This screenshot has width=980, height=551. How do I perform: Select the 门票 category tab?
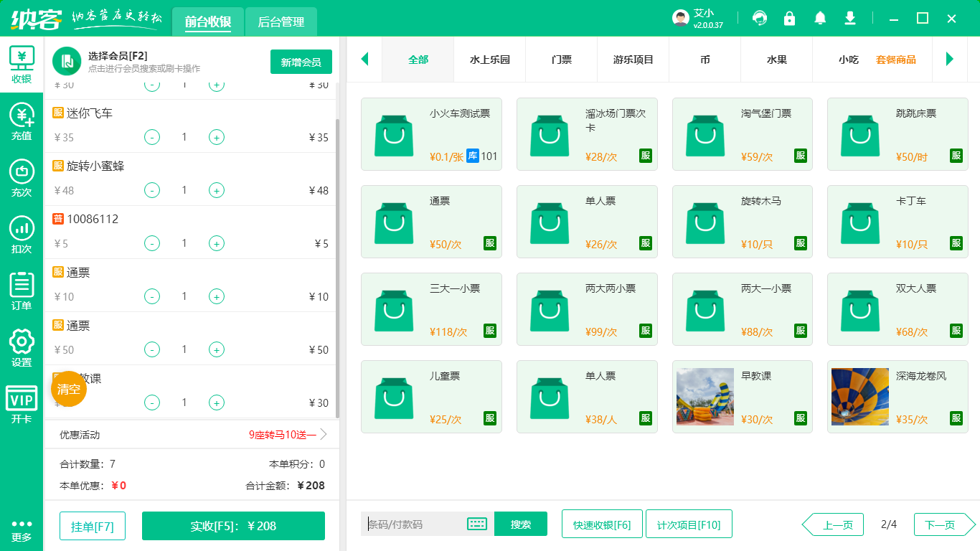(561, 60)
